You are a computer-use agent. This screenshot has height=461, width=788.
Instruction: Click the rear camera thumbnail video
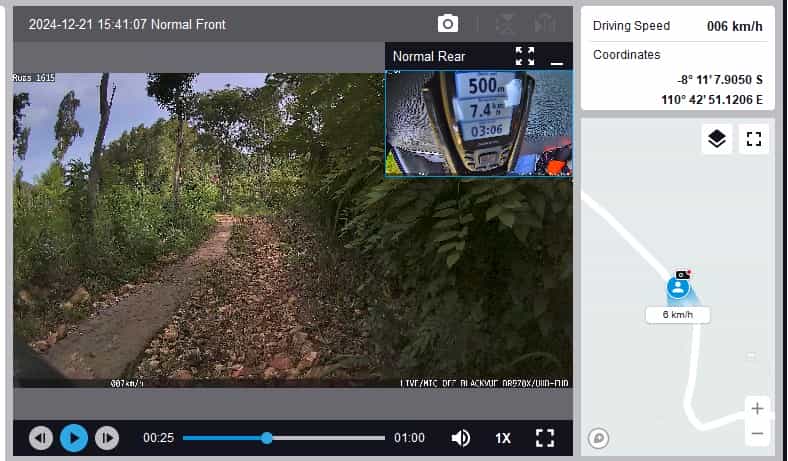478,122
